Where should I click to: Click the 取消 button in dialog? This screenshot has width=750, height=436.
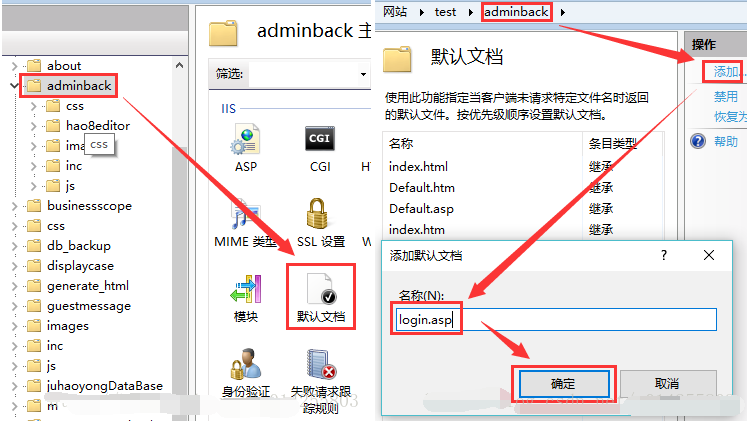[x=668, y=383]
